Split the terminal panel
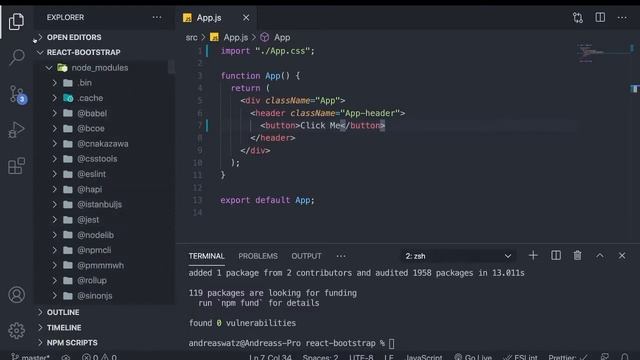This screenshot has width=640, height=360. click(x=556, y=256)
